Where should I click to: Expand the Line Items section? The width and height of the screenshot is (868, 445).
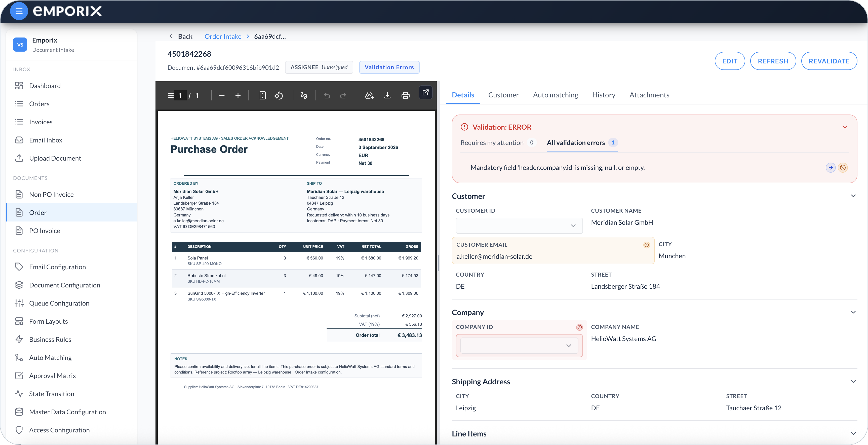853,433
